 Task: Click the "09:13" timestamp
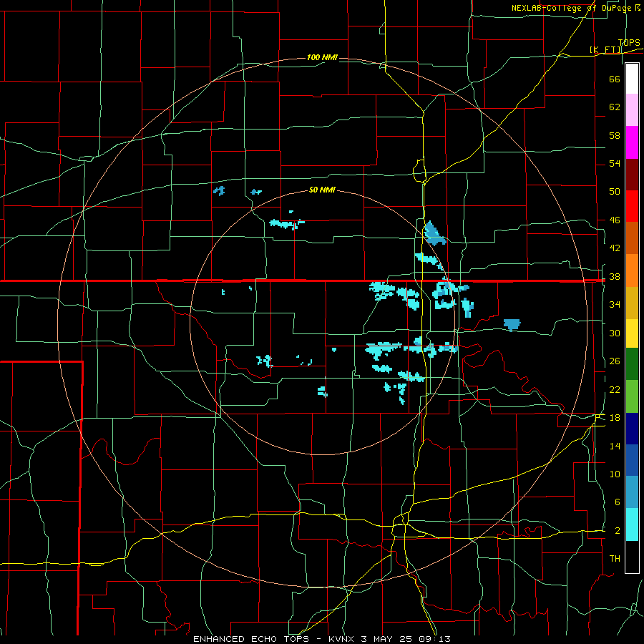[434, 639]
